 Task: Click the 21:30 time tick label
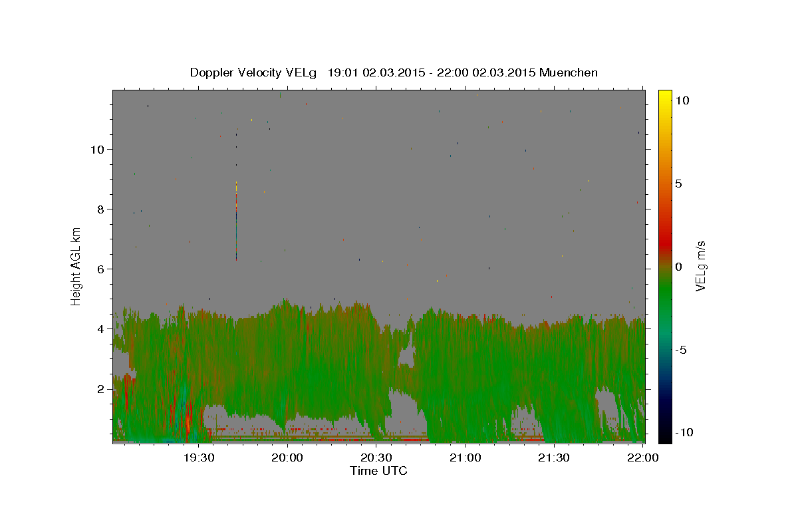[554, 458]
